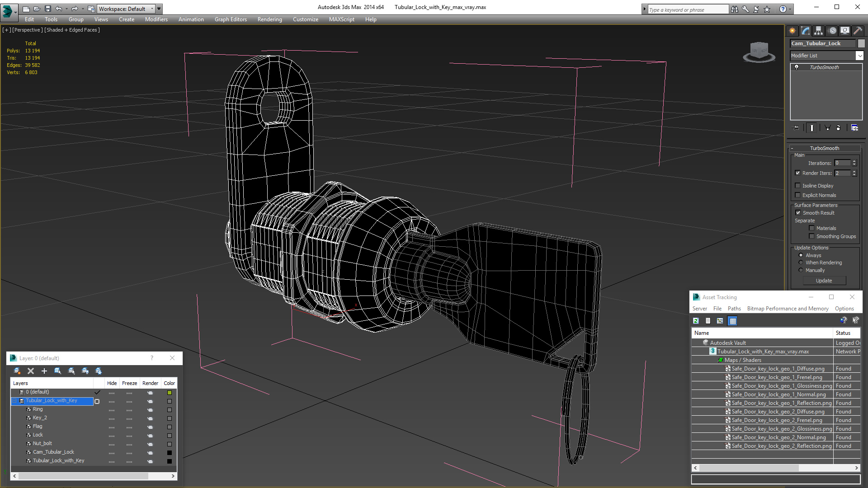
Task: Open the Paths menu in Asset Tracking
Action: [734, 309]
